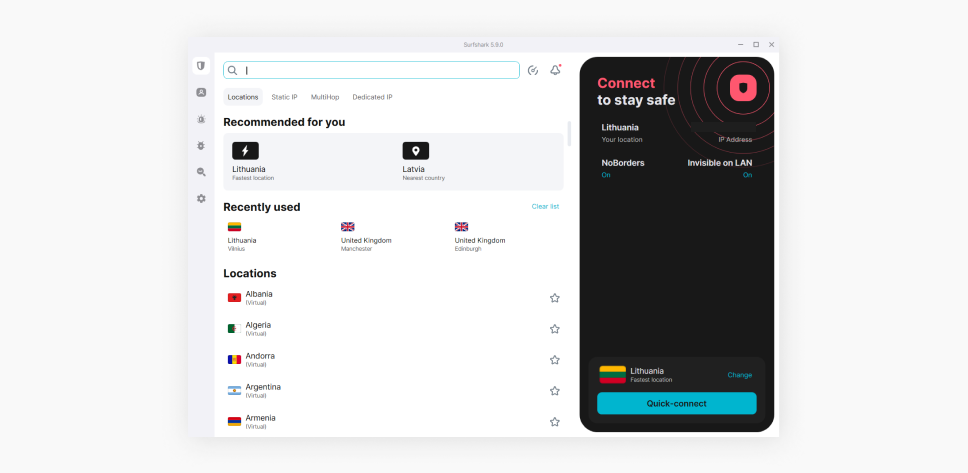Click the map pin Nearest country icon

[x=415, y=151]
